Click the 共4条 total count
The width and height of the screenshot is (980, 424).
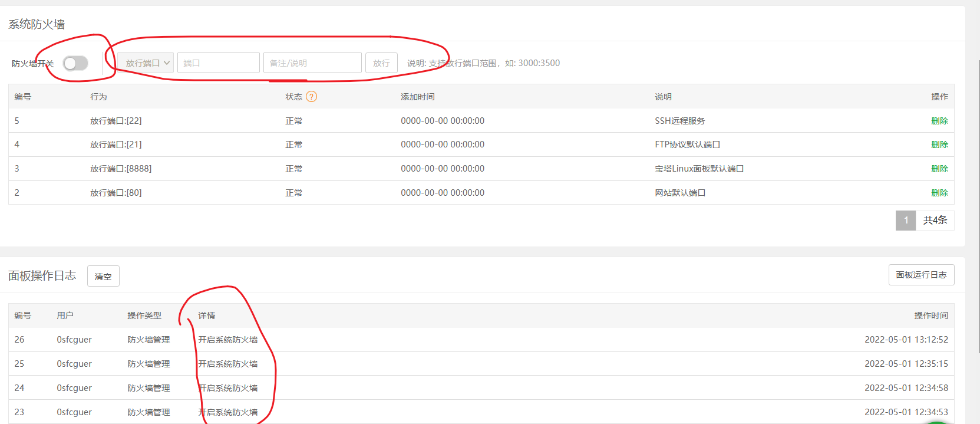click(935, 221)
